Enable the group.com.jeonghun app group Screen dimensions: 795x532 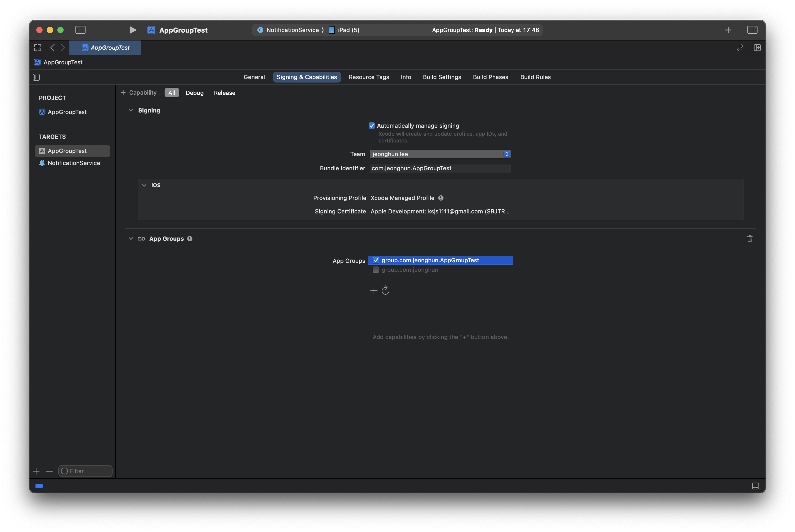[376, 270]
